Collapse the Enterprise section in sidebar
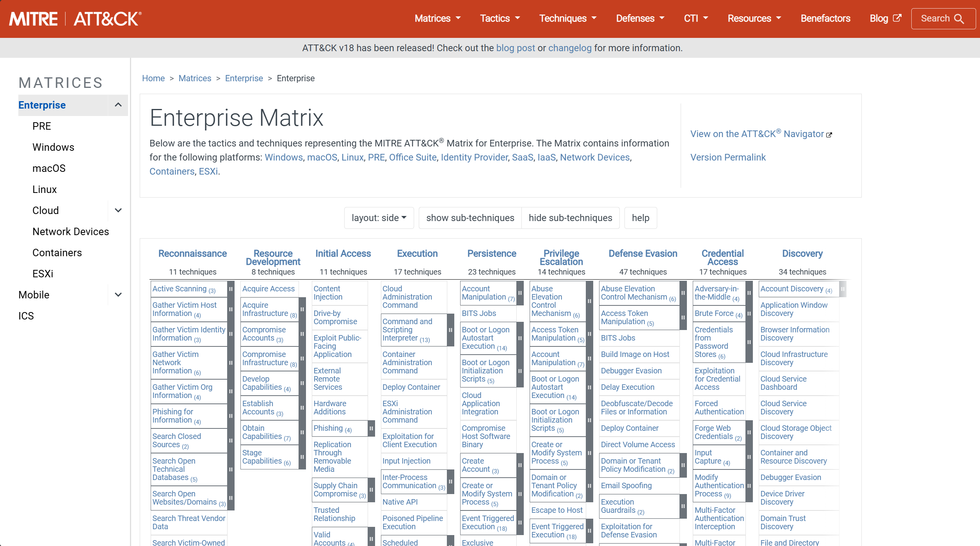 click(118, 105)
